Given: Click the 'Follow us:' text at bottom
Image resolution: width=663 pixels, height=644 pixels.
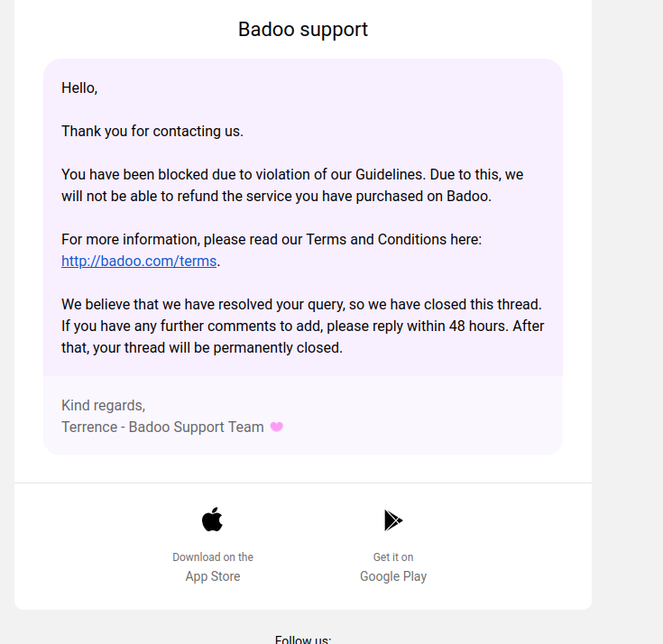Looking at the screenshot, I should 303,639.
